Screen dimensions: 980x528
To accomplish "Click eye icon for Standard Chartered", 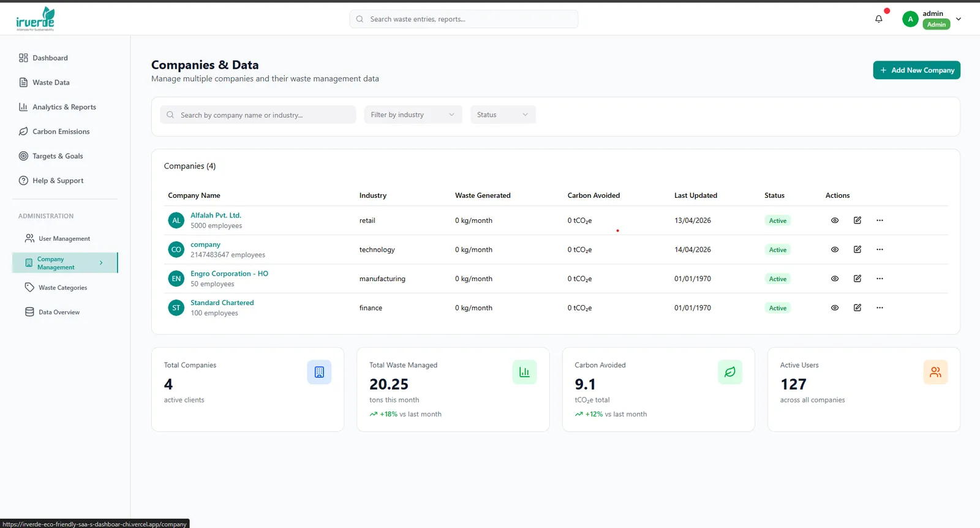I will pos(835,308).
